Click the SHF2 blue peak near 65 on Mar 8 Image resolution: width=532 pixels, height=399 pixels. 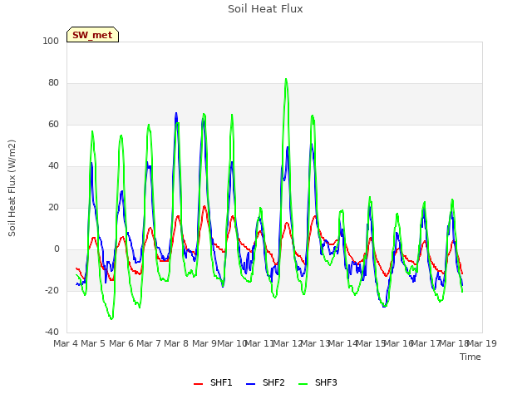[176, 114]
